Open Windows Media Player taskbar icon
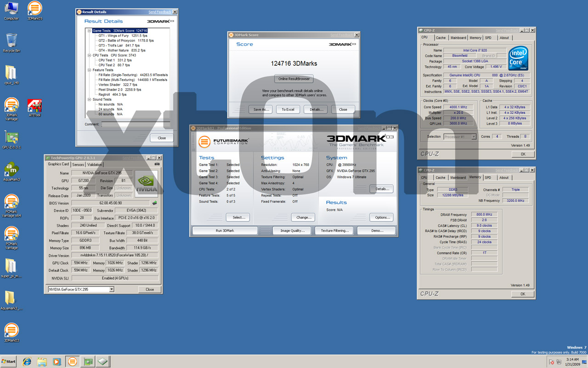This screenshot has width=588, height=368. [57, 362]
